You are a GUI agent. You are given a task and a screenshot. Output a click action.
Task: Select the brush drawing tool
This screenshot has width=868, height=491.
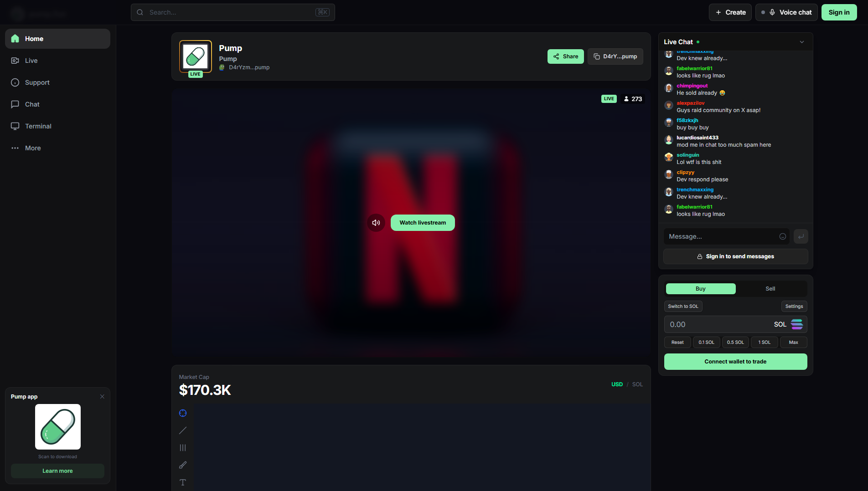click(183, 465)
